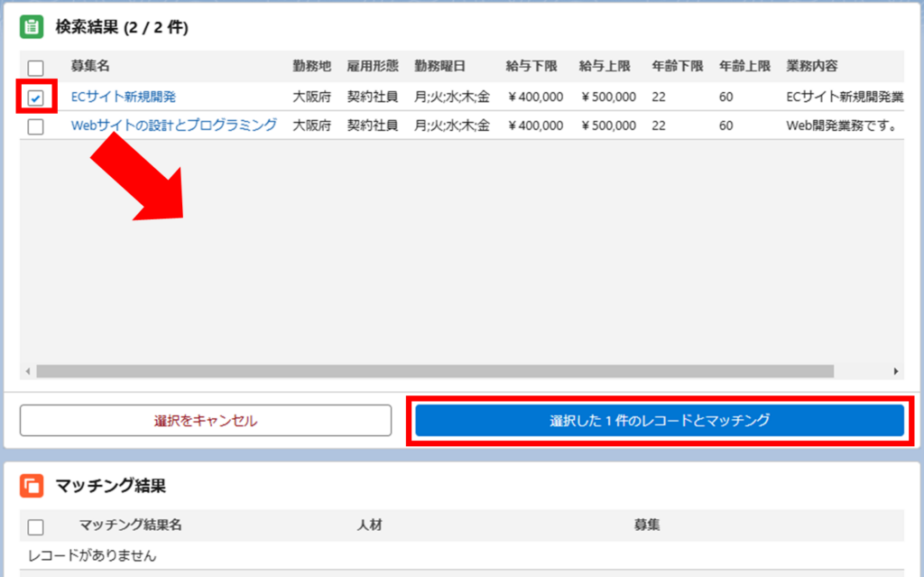The image size is (924, 577).
Task: Toggle select-all checkbox in search results header
Action: click(36, 68)
